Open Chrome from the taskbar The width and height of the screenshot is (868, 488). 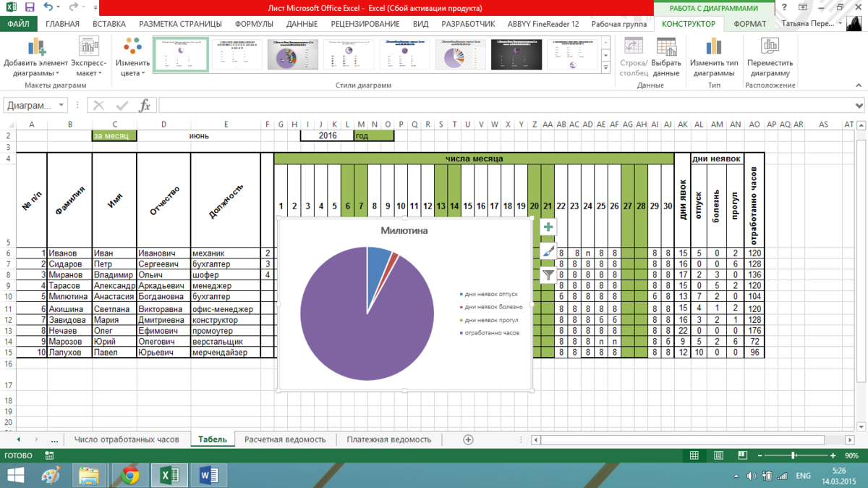point(130,476)
